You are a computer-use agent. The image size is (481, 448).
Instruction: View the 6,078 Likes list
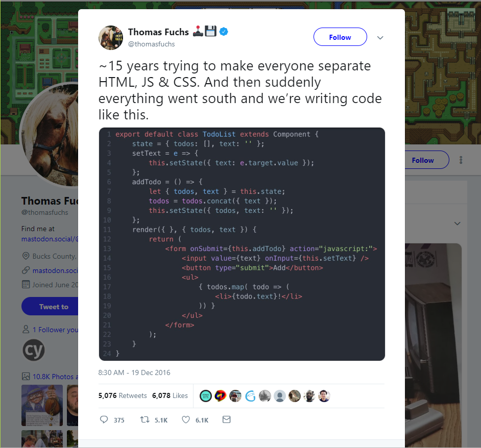tap(170, 395)
